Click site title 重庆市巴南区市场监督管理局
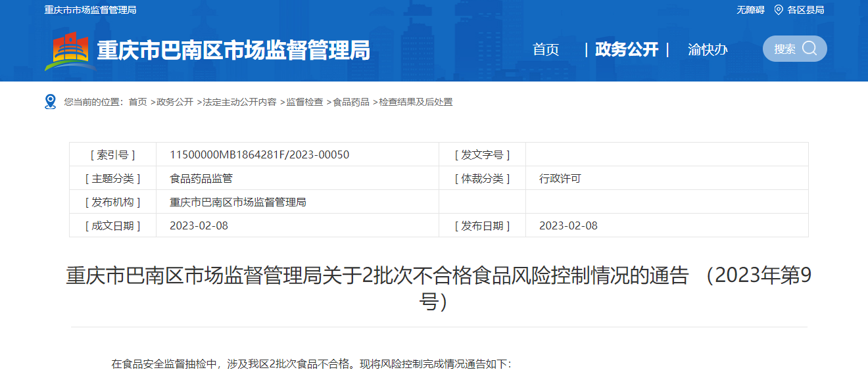Image resolution: width=868 pixels, height=376 pixels. click(x=233, y=50)
